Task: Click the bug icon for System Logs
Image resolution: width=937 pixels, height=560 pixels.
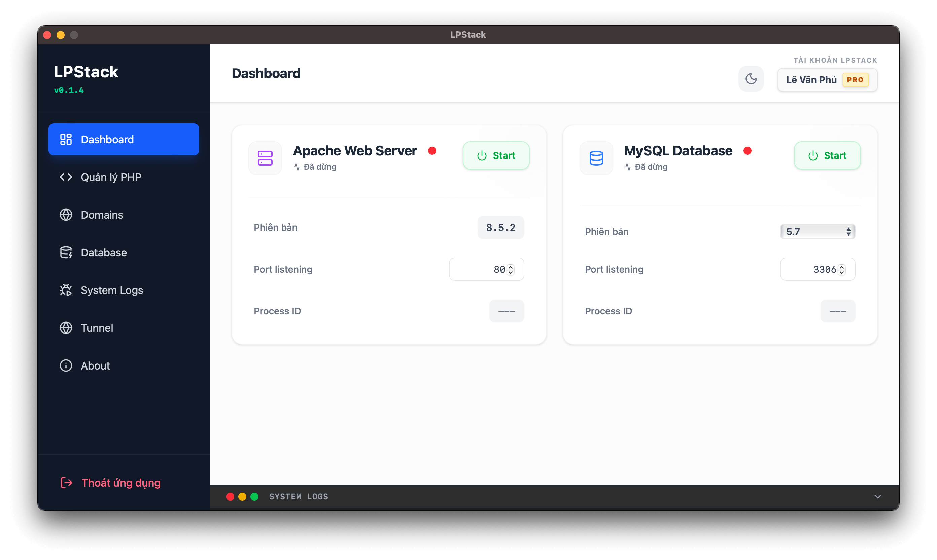Action: [x=66, y=290]
